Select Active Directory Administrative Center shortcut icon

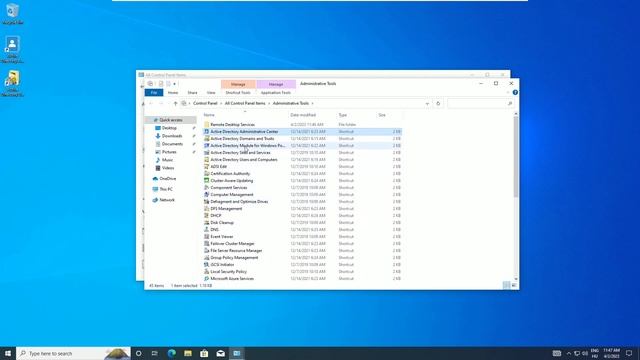(207, 131)
